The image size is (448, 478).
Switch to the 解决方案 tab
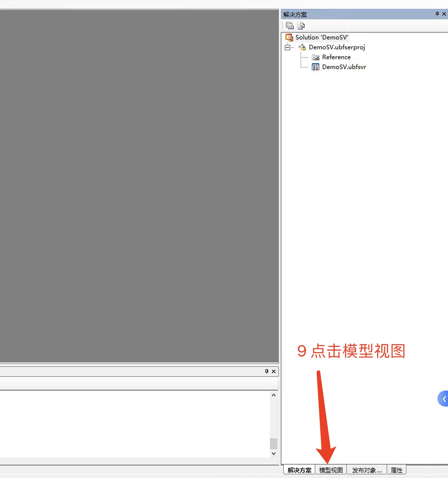click(299, 470)
